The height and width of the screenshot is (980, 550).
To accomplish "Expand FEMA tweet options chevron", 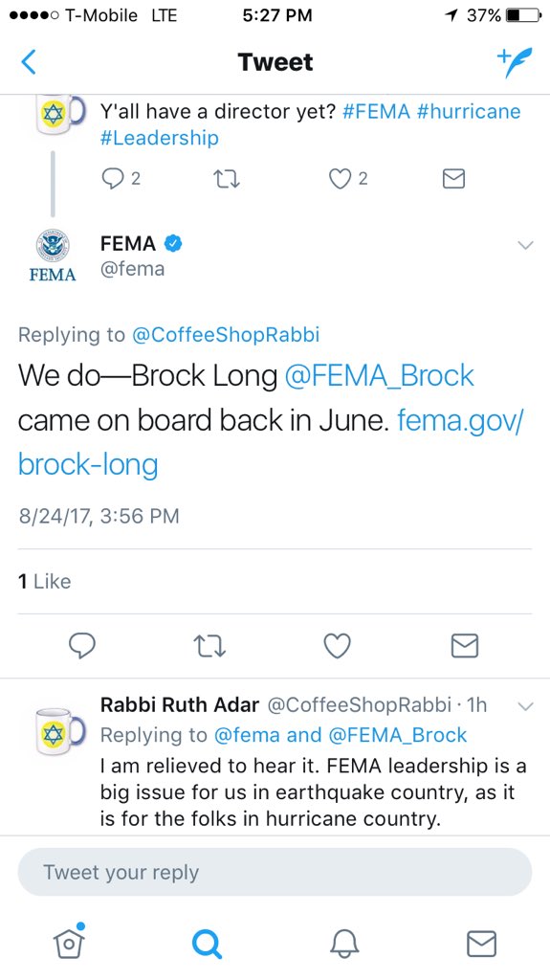I will (x=526, y=245).
